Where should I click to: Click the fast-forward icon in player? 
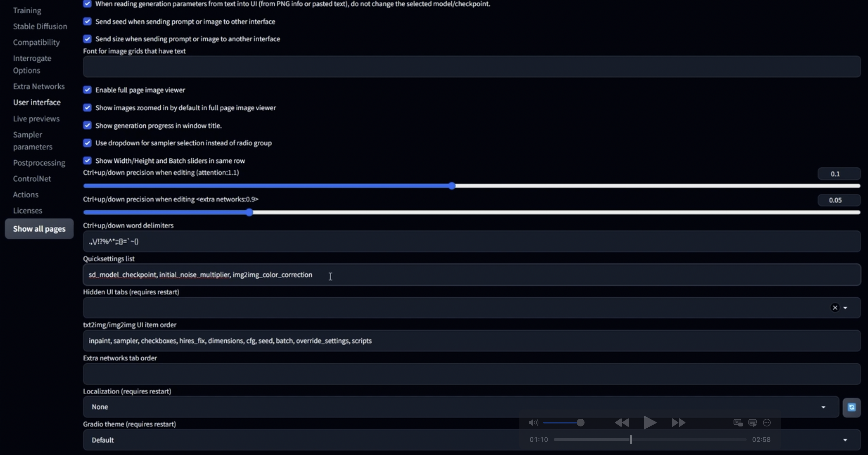[x=678, y=423]
